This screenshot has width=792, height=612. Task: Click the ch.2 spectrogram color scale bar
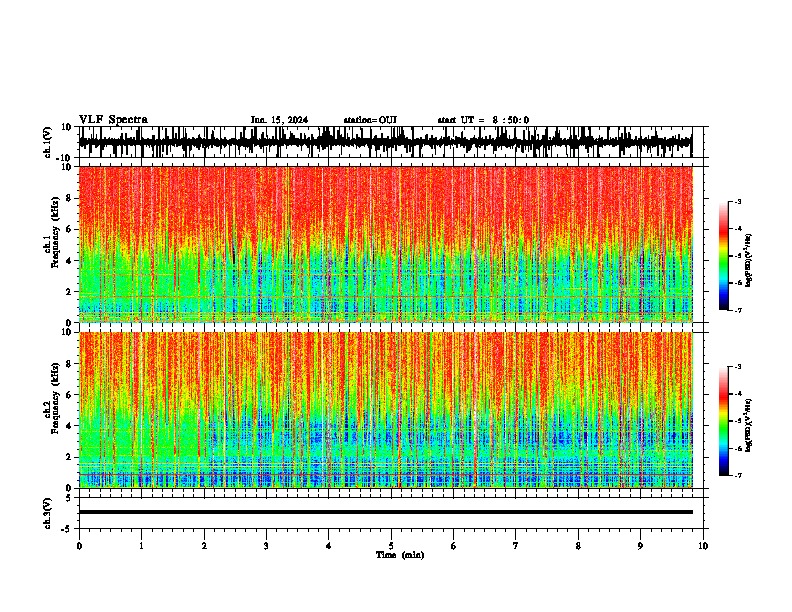tap(724, 421)
